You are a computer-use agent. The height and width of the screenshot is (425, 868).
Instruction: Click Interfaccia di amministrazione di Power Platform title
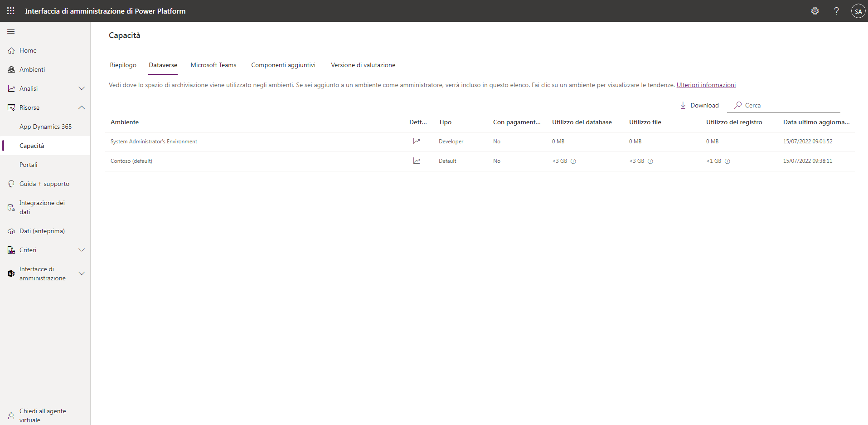(105, 11)
